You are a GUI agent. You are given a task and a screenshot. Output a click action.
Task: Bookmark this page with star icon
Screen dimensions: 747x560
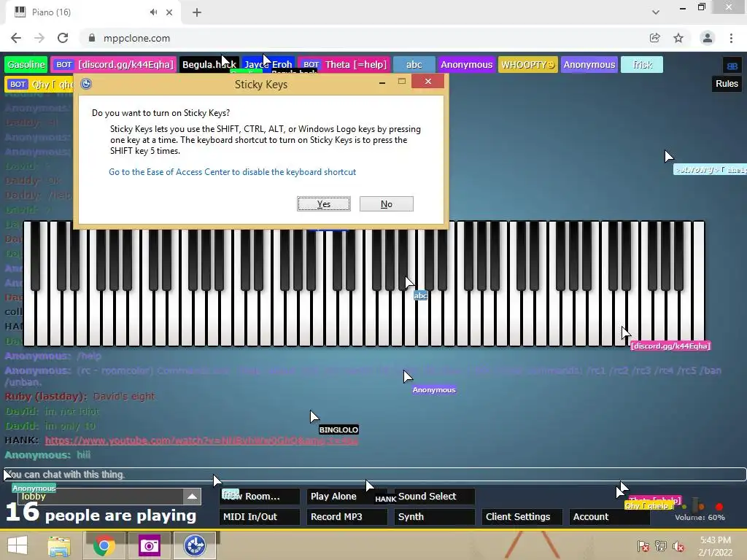pos(678,38)
